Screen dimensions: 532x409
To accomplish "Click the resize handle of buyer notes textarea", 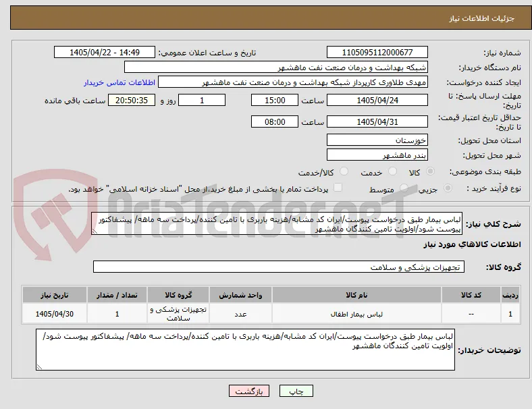I will pos(39,367).
